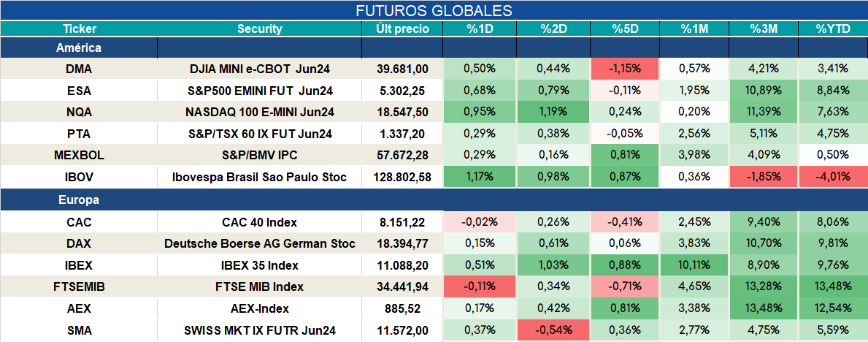Select the Security column header
This screenshot has width=868, height=342.
coord(260,29)
